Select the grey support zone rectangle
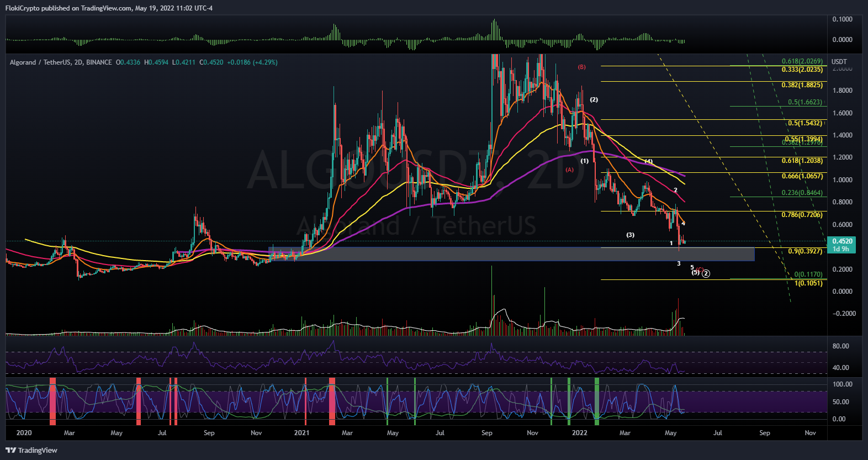The width and height of the screenshot is (868, 460). (511, 254)
